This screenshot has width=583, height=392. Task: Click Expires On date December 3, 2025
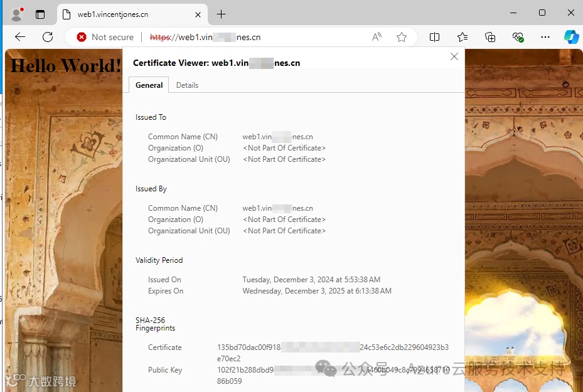[x=317, y=290]
